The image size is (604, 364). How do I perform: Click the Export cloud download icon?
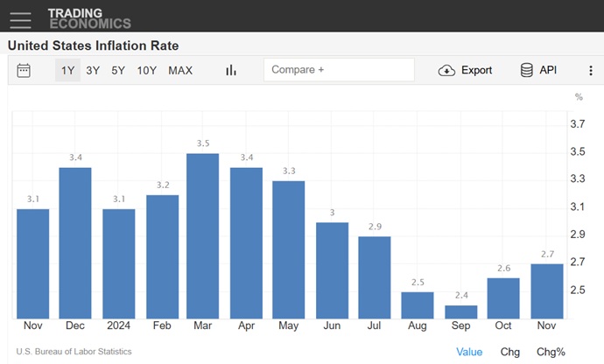tap(446, 70)
